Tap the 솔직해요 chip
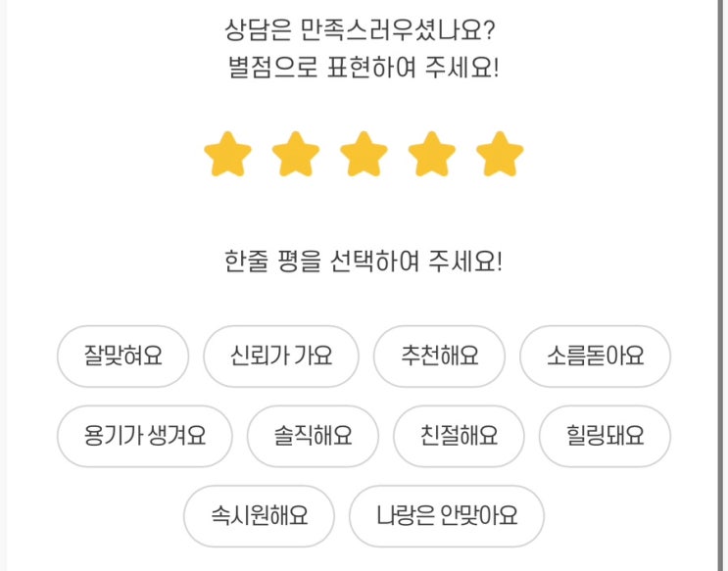The image size is (728, 571). 313,436
